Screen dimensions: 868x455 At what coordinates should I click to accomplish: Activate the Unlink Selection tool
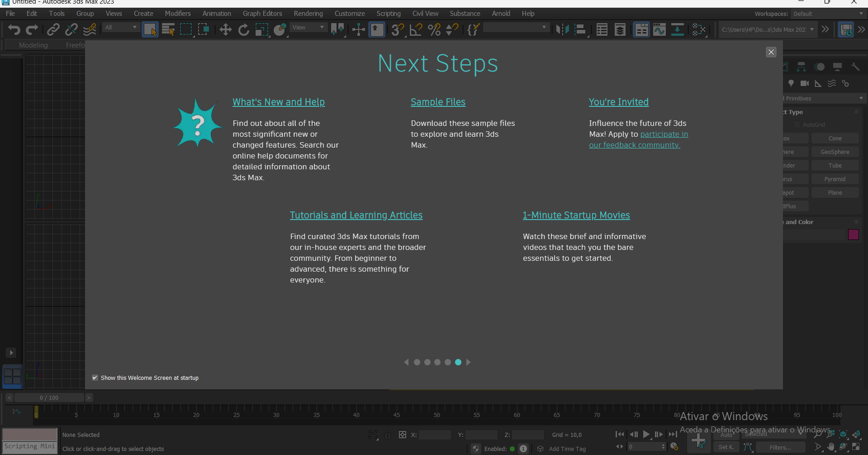pyautogui.click(x=71, y=30)
